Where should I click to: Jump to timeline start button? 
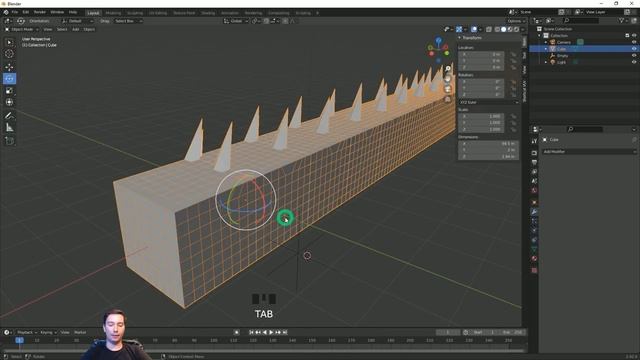[x=251, y=332]
